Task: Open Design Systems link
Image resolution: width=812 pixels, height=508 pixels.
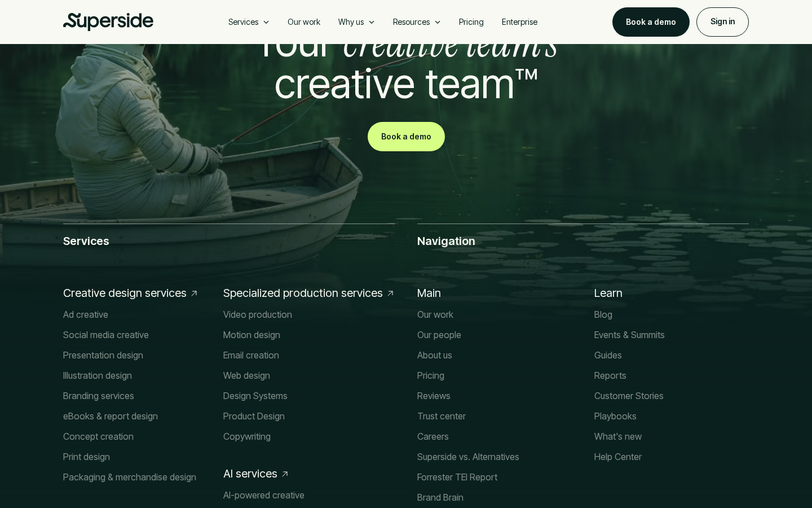Action: click(x=255, y=396)
